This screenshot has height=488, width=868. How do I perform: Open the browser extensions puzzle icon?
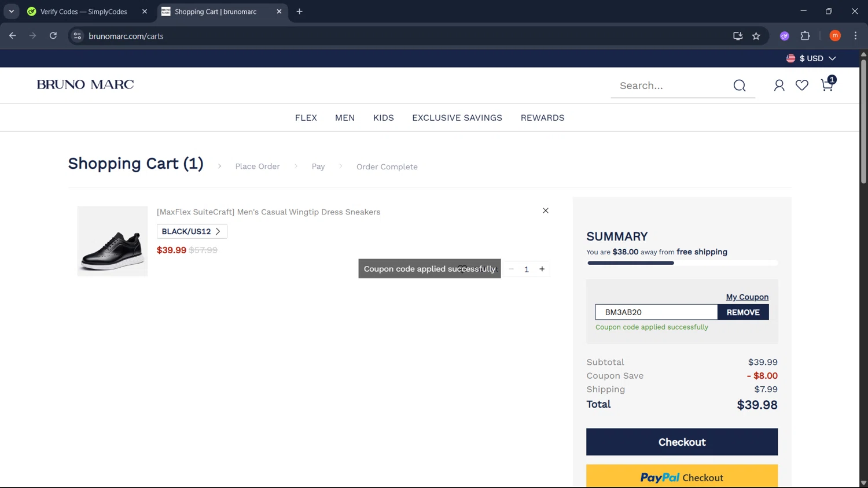805,36
